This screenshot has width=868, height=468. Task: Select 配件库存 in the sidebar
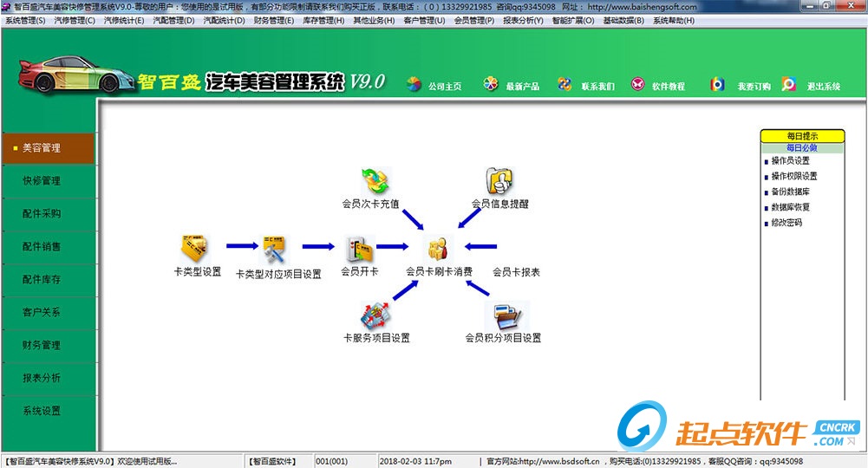49,280
